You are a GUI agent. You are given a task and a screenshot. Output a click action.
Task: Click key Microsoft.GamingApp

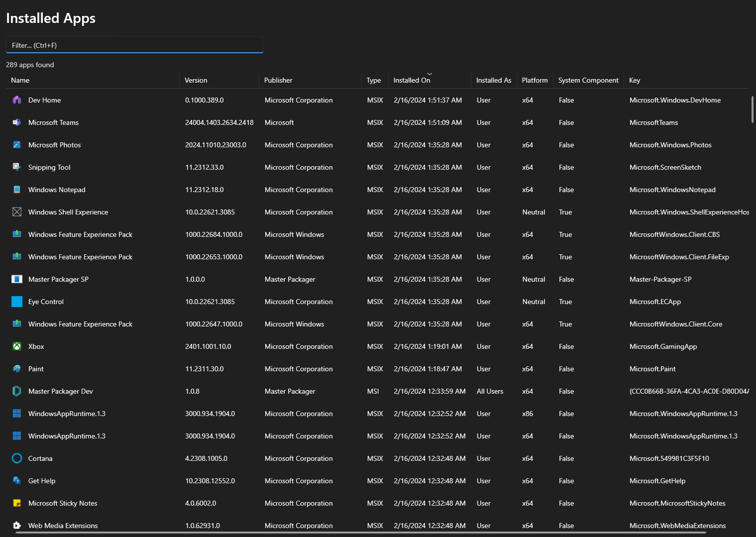[x=663, y=346]
